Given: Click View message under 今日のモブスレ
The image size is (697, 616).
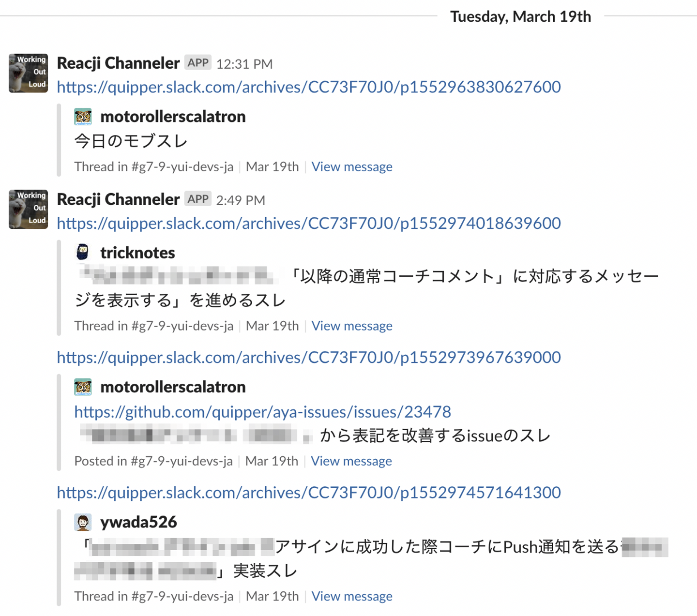Looking at the screenshot, I should pos(352,167).
